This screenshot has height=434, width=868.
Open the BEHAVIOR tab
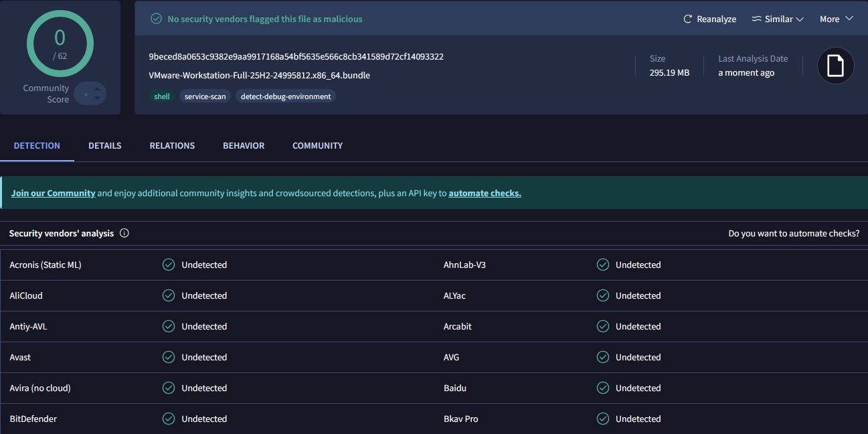pos(244,146)
